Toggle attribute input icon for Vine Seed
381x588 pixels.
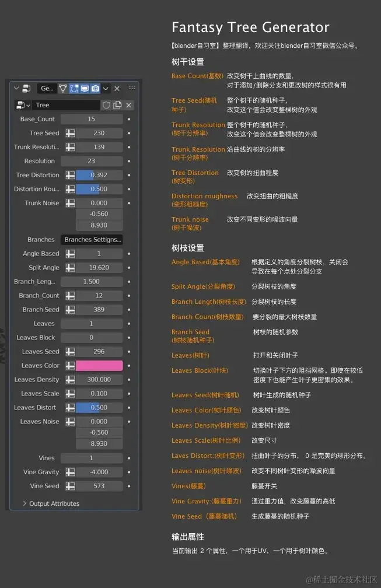[70, 486]
